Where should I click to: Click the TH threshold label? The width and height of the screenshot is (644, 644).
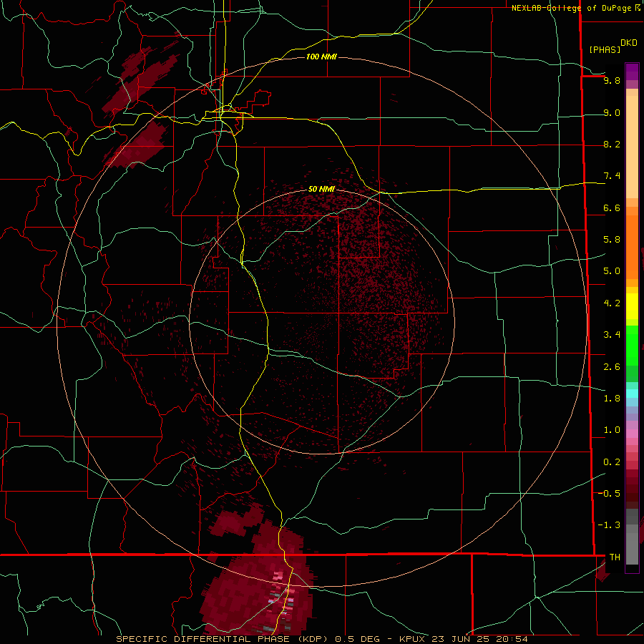(x=615, y=557)
